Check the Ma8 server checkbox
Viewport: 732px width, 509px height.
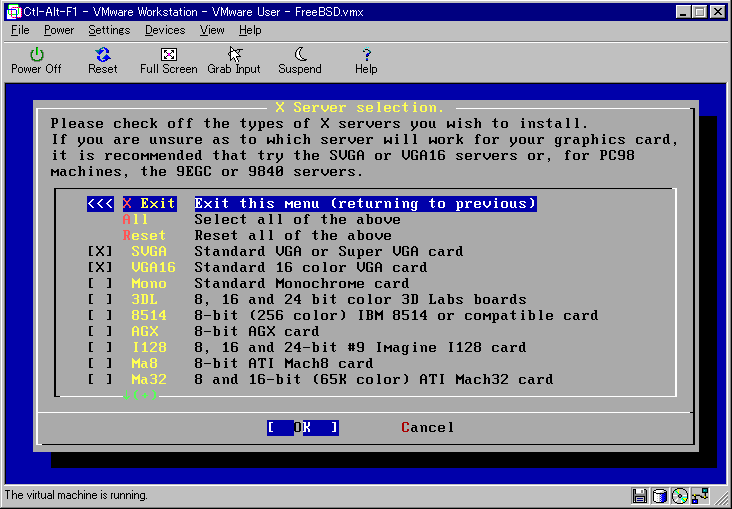[x=100, y=363]
